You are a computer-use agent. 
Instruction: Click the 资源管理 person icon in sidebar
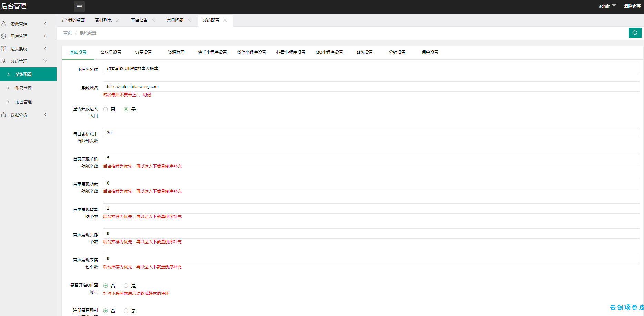(x=3, y=24)
